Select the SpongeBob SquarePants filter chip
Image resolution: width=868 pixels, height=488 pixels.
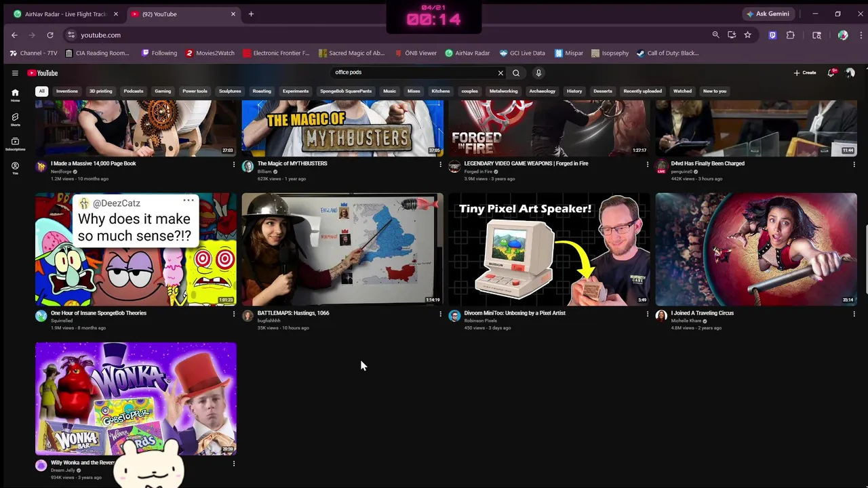pos(346,91)
